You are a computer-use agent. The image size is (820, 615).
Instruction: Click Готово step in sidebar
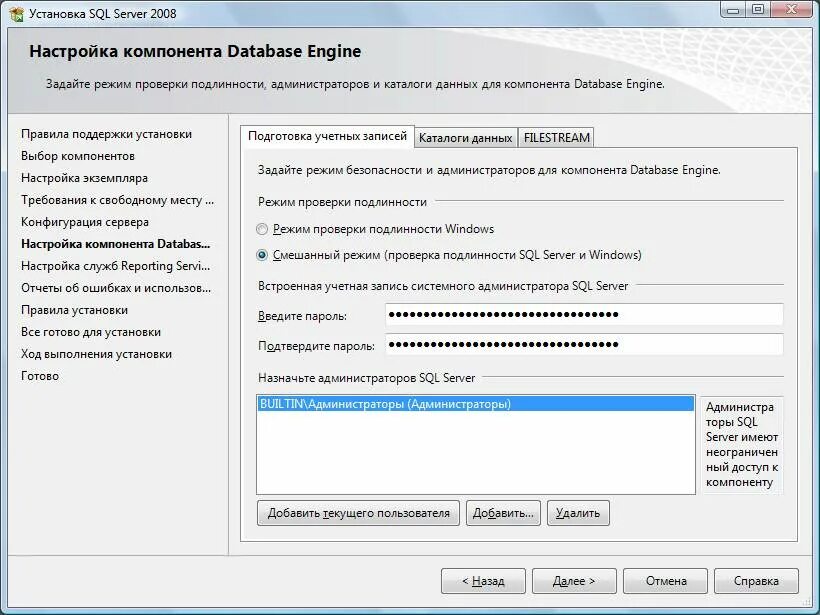40,376
